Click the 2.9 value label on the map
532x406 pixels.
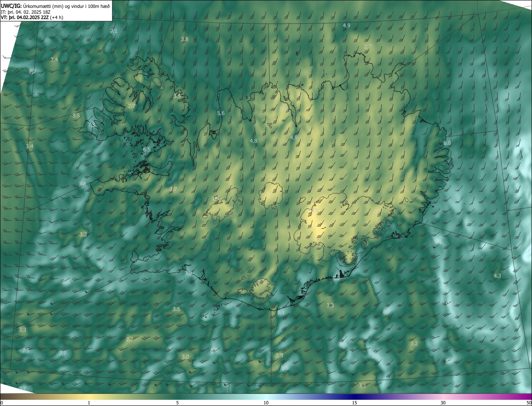point(279,355)
